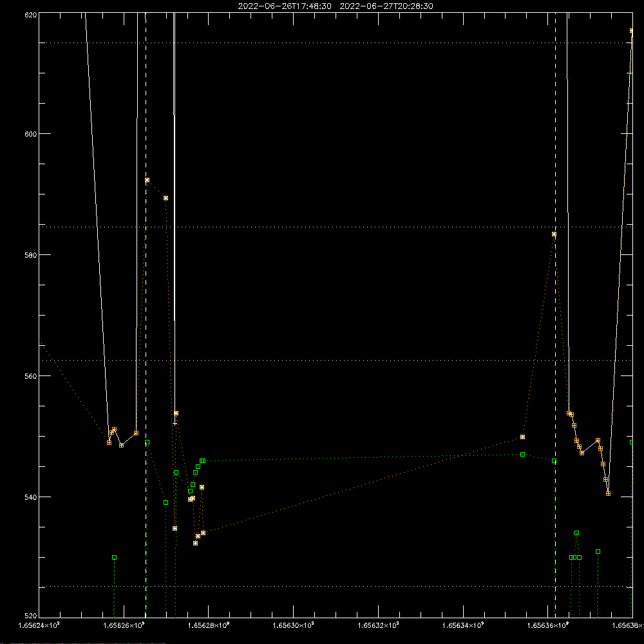
Task: Click the x-axis label 1.65634×10⁹
Action: [x=463, y=625]
